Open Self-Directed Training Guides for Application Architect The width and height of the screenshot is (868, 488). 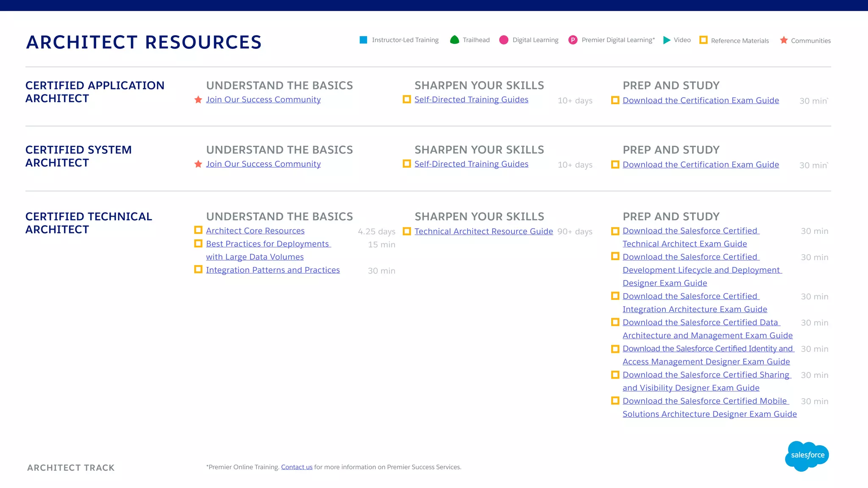(x=471, y=100)
